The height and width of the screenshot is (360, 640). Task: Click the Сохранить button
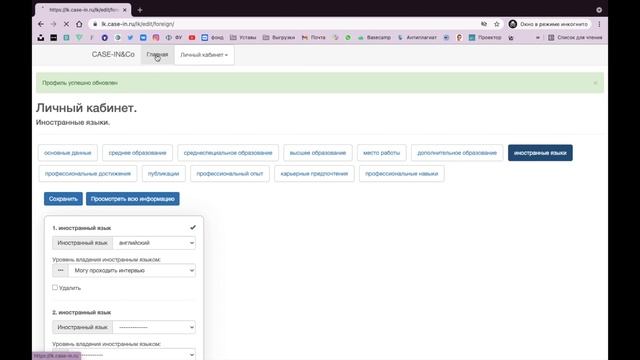coord(63,199)
